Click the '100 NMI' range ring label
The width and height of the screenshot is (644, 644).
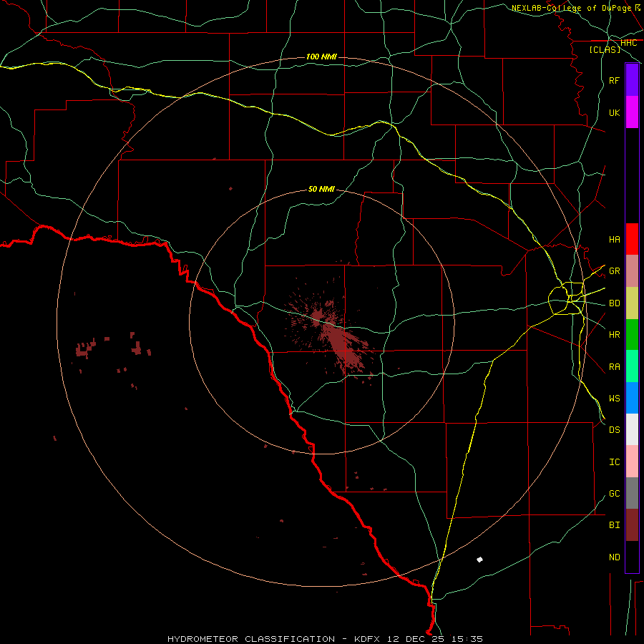(x=321, y=57)
